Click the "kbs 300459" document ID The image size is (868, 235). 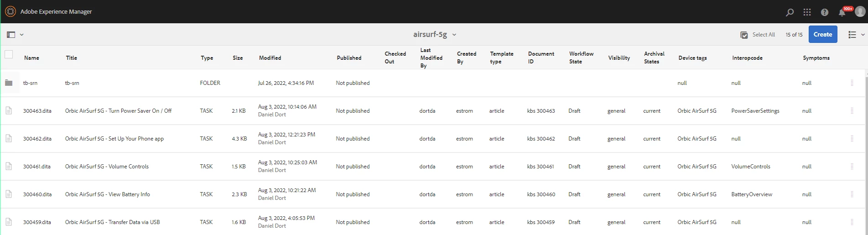[x=541, y=222]
